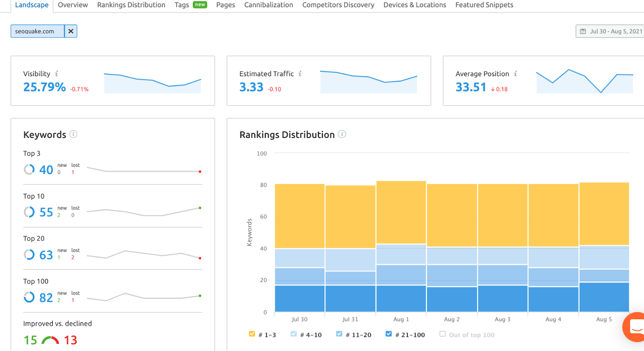The image size is (644, 351).
Task: Click the Top 3 keywords count 40
Action: [x=46, y=170]
